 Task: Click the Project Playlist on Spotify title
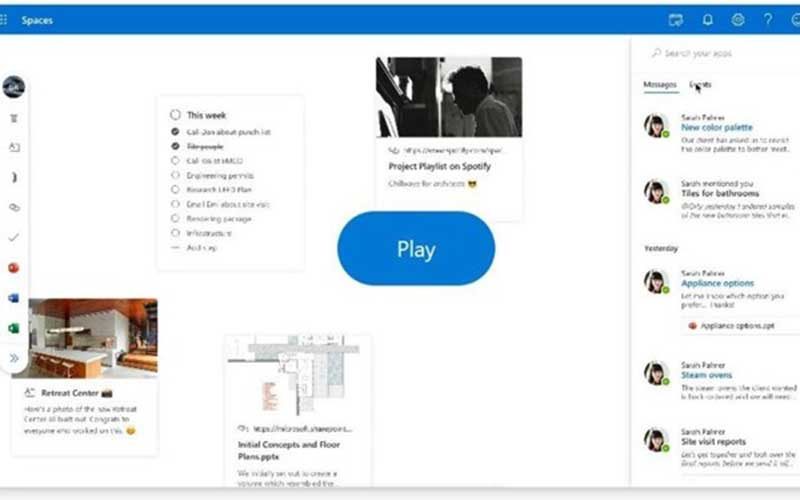439,166
